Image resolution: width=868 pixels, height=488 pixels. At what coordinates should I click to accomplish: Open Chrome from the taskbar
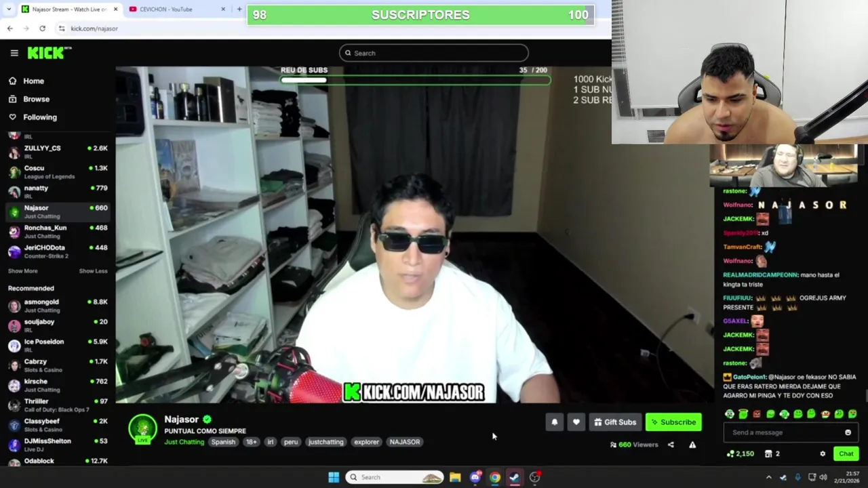pyautogui.click(x=495, y=477)
